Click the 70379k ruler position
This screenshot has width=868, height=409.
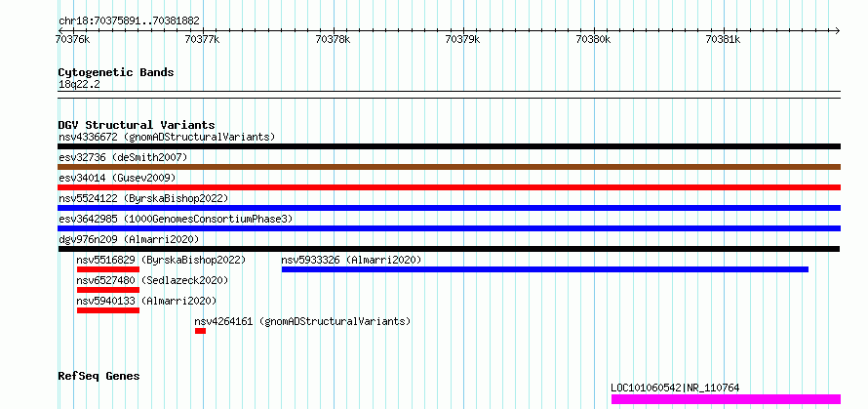tap(463, 39)
